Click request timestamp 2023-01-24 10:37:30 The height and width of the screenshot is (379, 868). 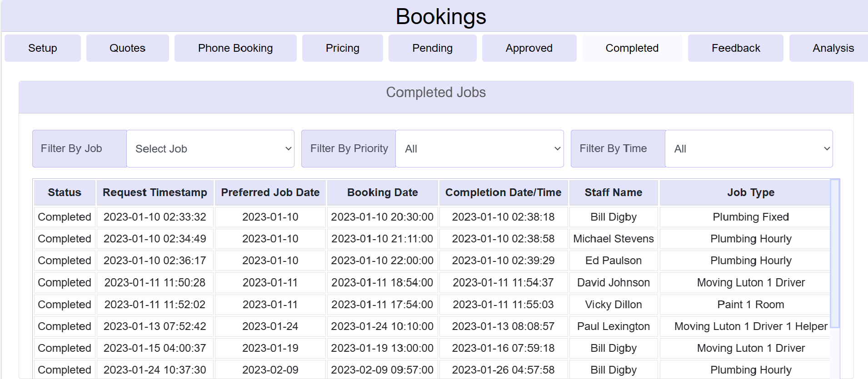pyautogui.click(x=155, y=370)
